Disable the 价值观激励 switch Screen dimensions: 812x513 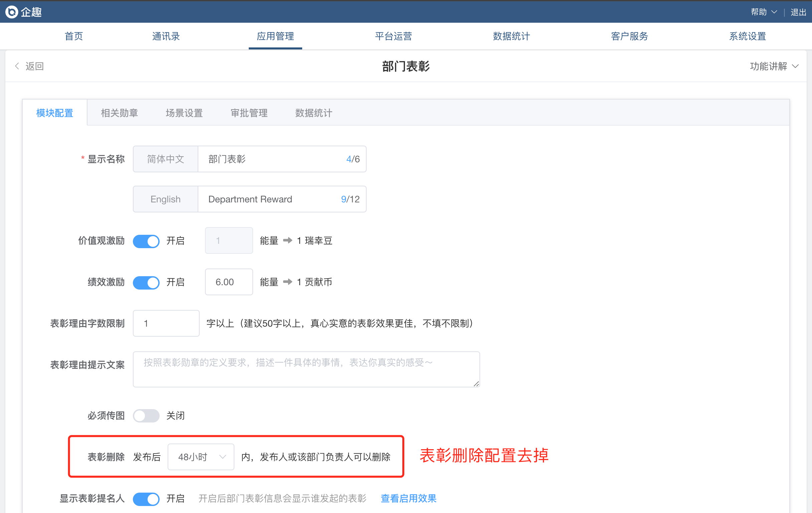[x=146, y=241]
